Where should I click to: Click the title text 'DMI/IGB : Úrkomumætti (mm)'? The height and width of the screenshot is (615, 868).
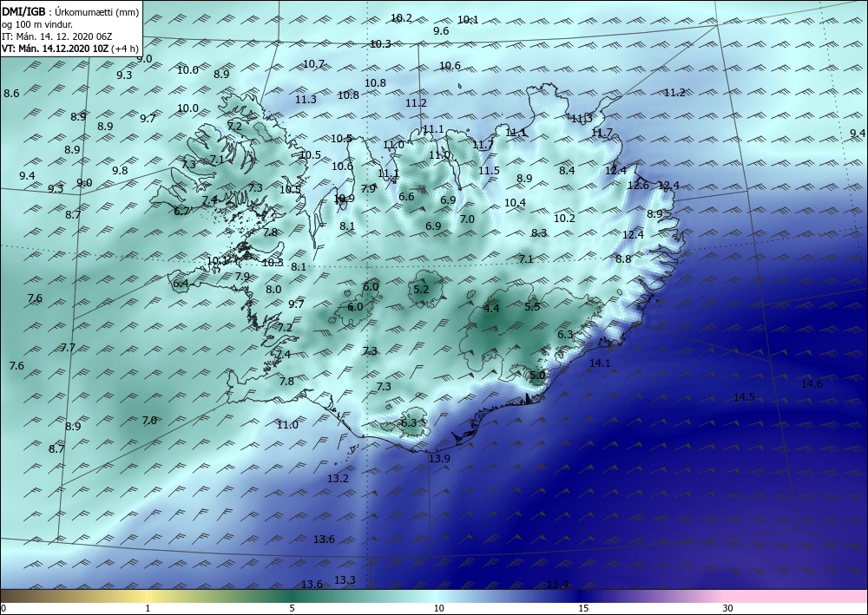coord(69,11)
